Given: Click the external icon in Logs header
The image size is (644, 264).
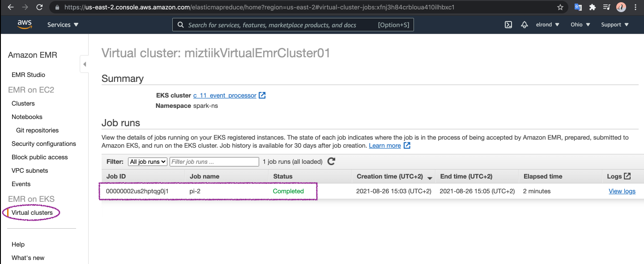Looking at the screenshot, I should (x=627, y=176).
